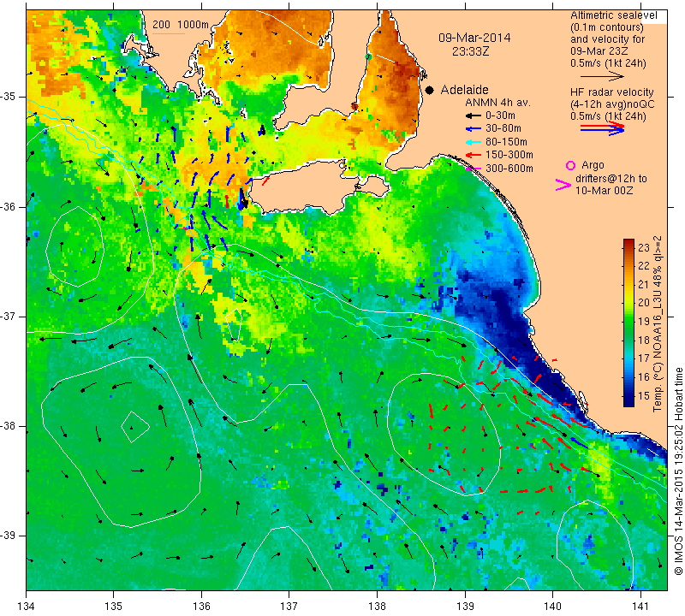Click the '10-Mar 00Z' legend text
Screen dimensions: 685x616
coord(605,190)
